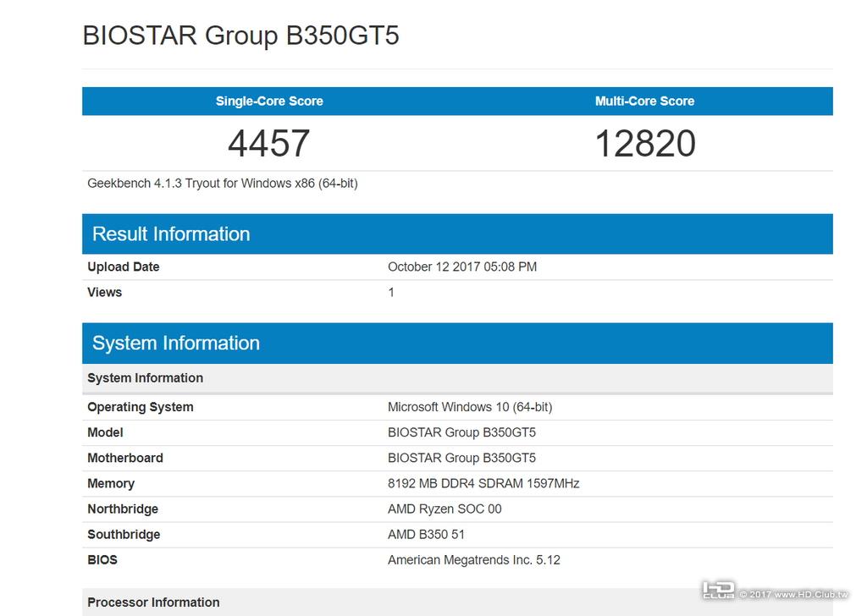
Task: Click the Result Information section header
Action: pos(457,234)
